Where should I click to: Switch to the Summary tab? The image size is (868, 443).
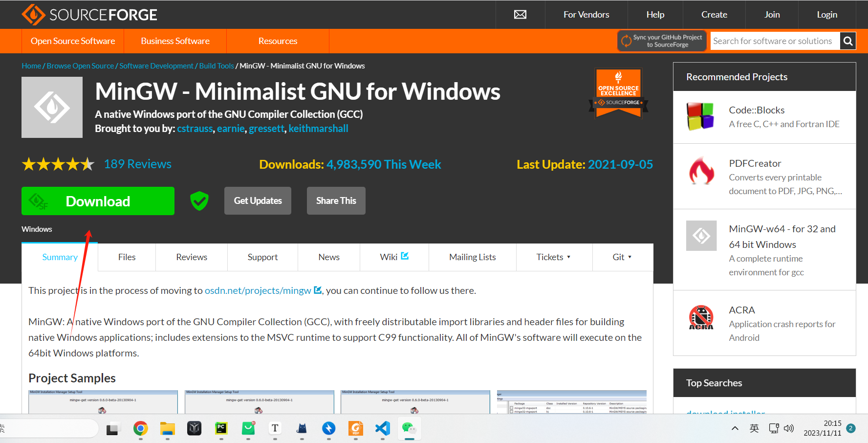[60, 257]
